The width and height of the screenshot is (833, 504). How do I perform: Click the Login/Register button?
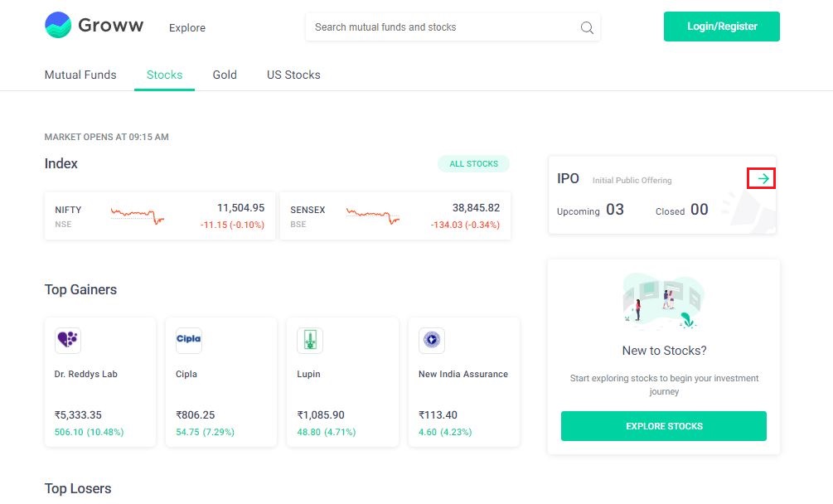click(721, 27)
